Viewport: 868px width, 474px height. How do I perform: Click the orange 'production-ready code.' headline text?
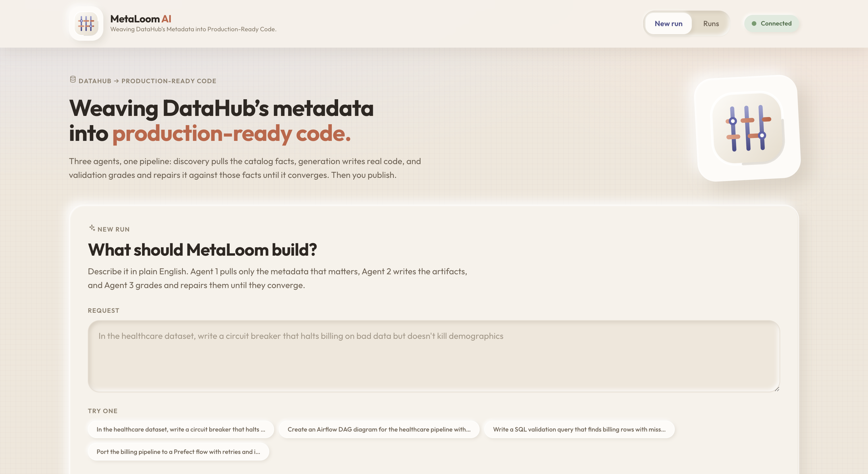click(x=231, y=134)
